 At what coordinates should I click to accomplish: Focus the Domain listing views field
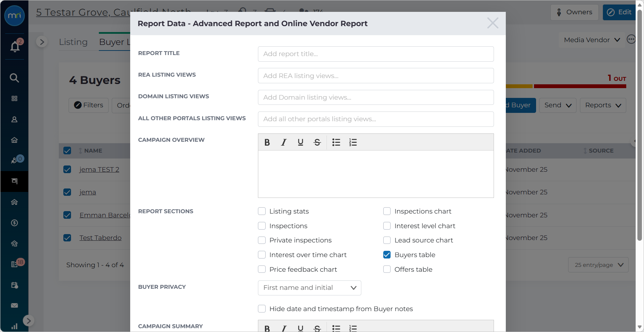pos(376,97)
